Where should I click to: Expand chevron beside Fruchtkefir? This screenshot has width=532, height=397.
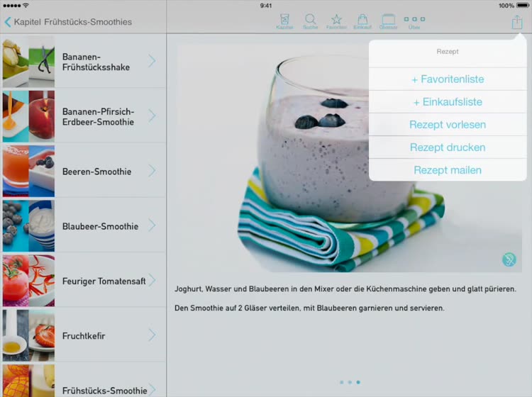152,335
